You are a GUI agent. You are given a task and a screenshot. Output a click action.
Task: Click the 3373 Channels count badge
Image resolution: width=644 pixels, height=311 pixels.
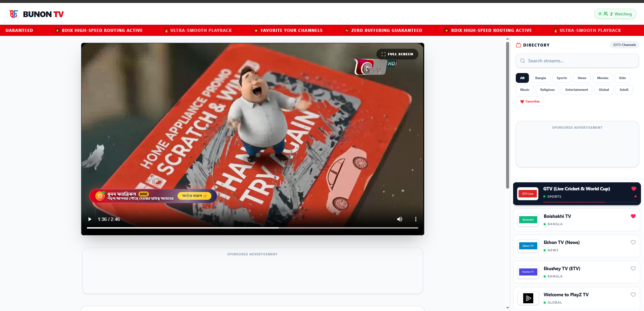click(x=624, y=45)
